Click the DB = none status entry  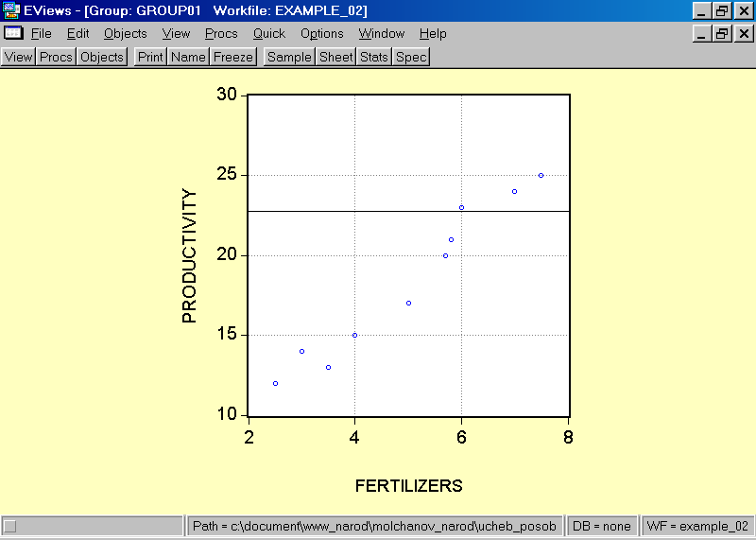[x=601, y=526]
